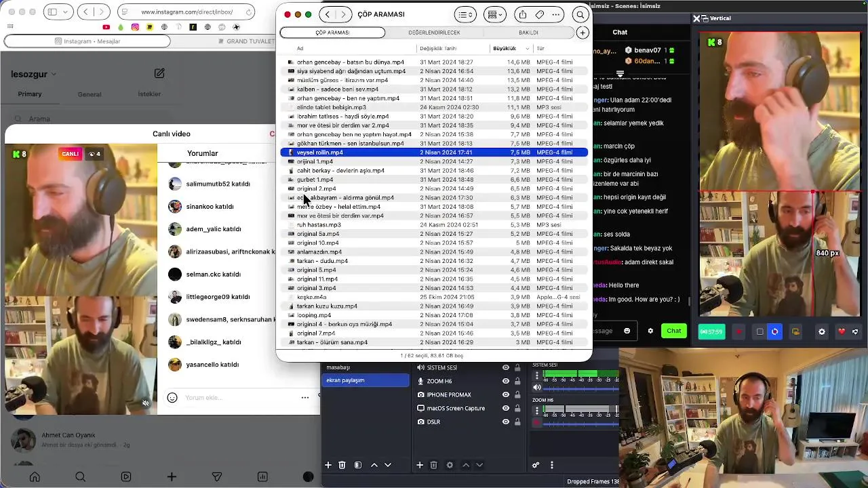This screenshot has width=868, height=488.
Task: Open Finder more actions ellipsis menu
Action: [x=556, y=14]
